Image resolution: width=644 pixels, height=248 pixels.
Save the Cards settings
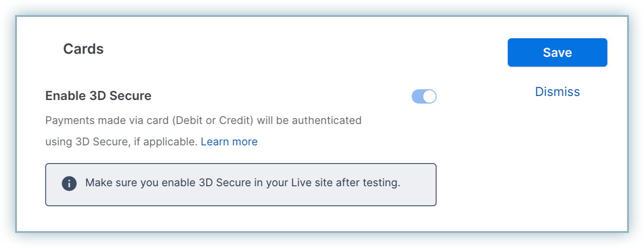pos(557,52)
